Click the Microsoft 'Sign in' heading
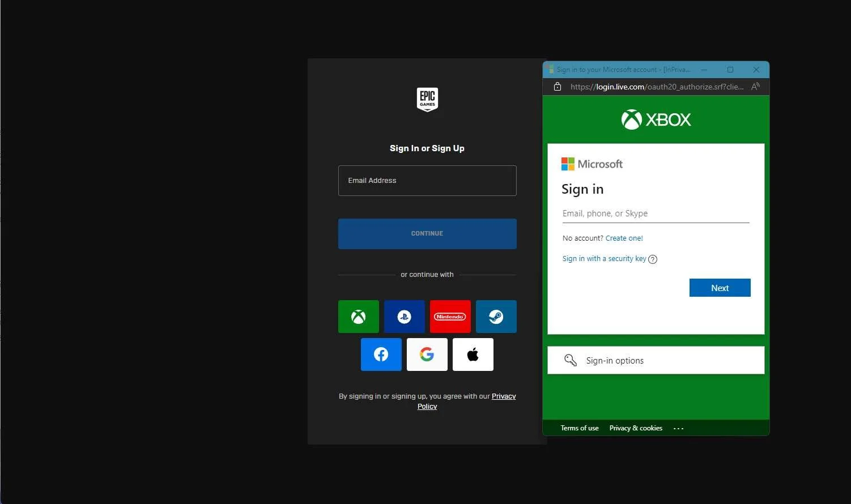 click(582, 189)
